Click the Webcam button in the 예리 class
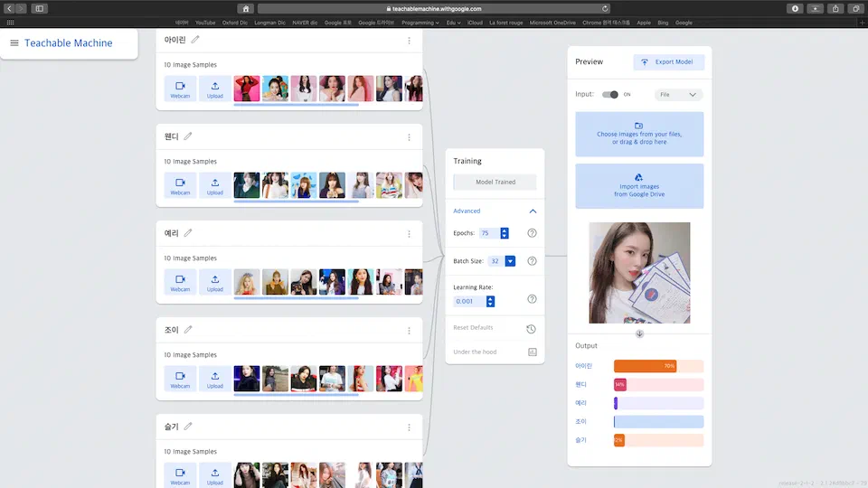This screenshot has width=868, height=488. point(180,282)
